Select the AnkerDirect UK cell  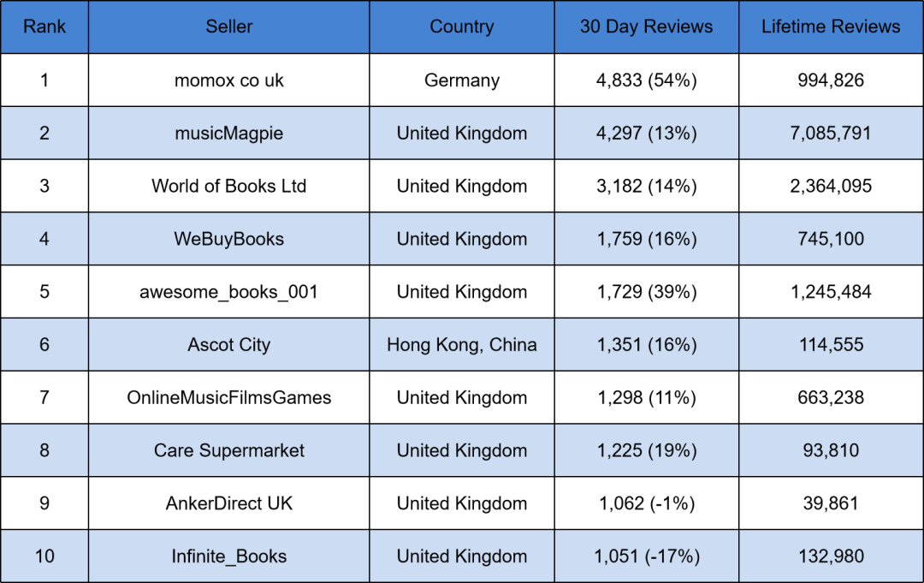pos(228,503)
